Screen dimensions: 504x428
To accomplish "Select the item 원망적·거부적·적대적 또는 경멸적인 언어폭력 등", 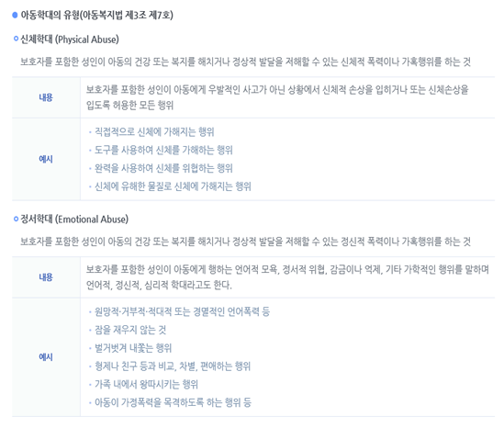I will (183, 311).
